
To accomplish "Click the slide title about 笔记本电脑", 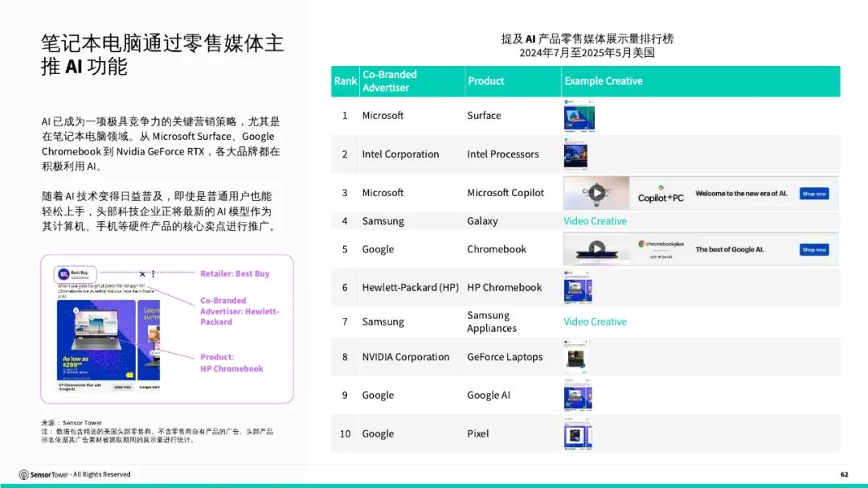I will [162, 55].
